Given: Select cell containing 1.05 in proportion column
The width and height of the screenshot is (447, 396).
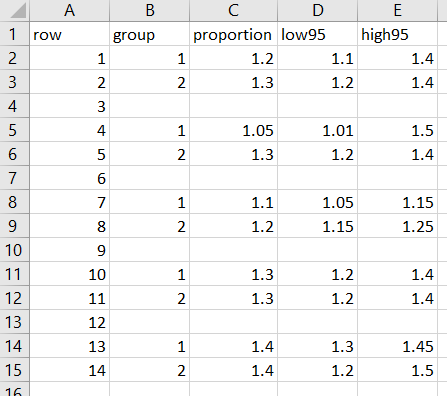Looking at the screenshot, I should pyautogui.click(x=233, y=130).
